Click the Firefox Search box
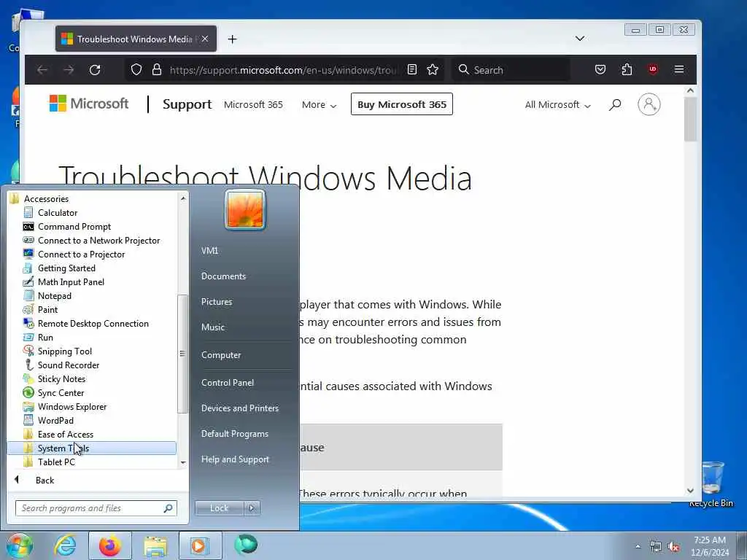 (511, 70)
